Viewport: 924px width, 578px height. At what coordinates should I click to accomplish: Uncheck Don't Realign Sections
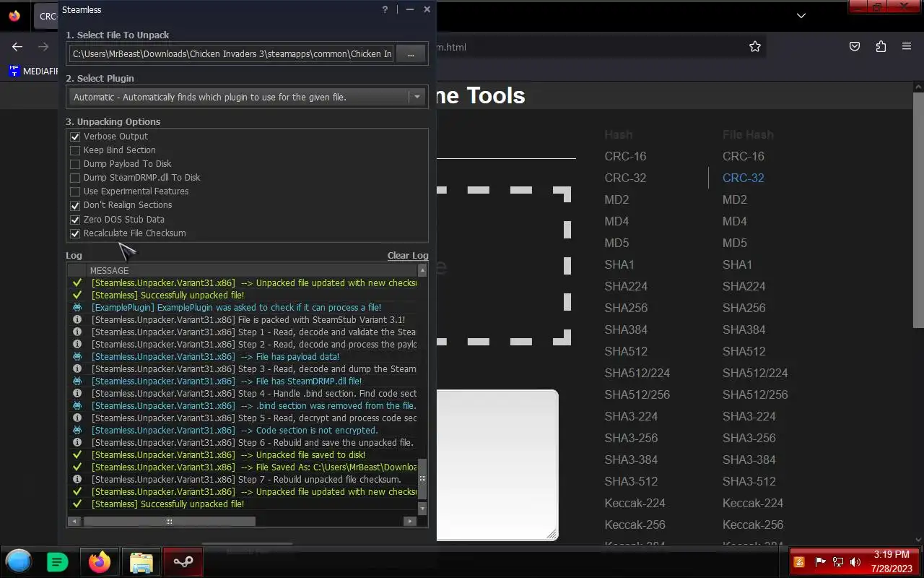click(x=75, y=205)
